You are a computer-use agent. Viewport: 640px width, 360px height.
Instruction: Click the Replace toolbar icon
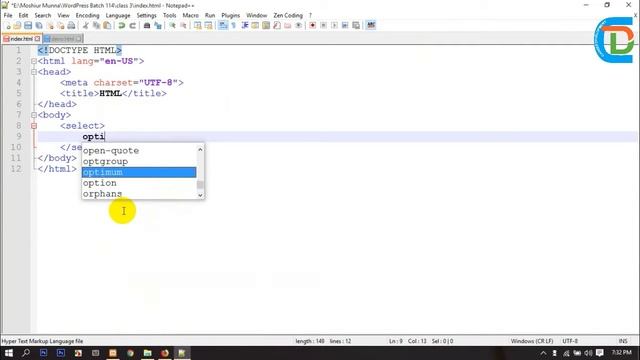(x=158, y=25)
